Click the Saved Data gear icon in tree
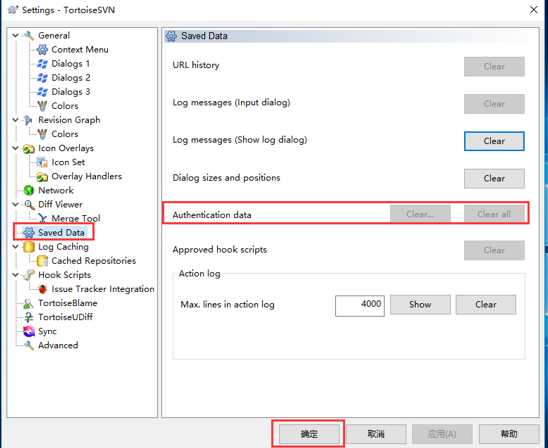 pos(29,233)
